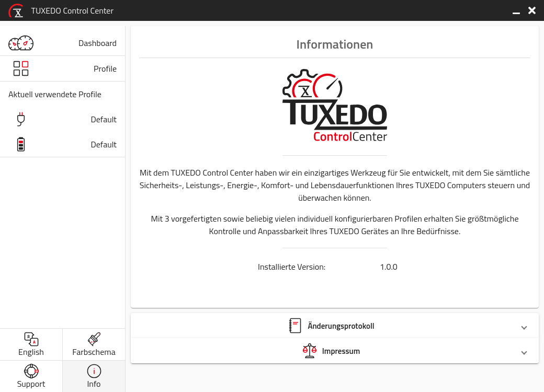Click the Änderungsprotokoll notebook icon
This screenshot has height=392, width=544.
pyautogui.click(x=295, y=326)
